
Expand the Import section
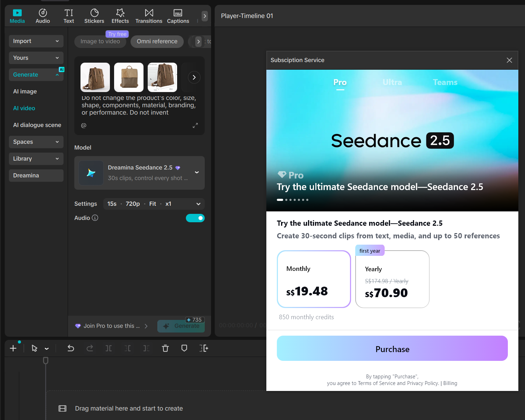[x=36, y=41]
